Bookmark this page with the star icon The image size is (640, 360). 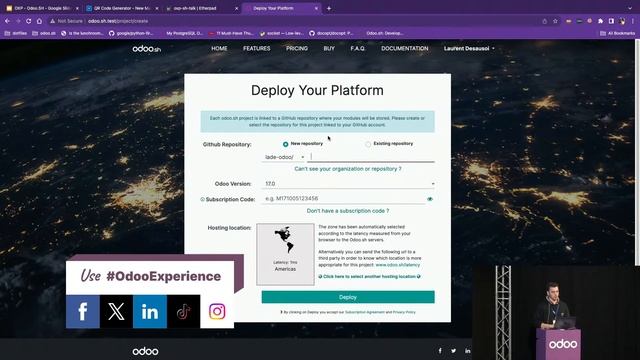point(555,21)
